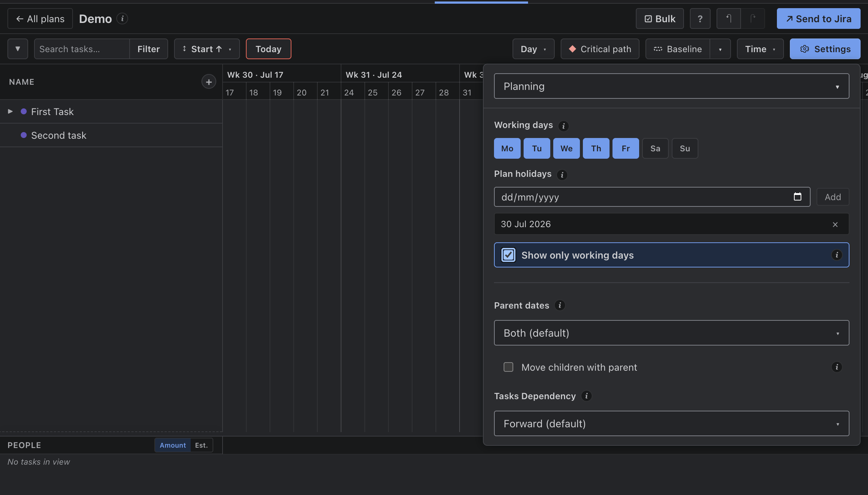Redo the last change
868x495 pixels.
tap(752, 19)
